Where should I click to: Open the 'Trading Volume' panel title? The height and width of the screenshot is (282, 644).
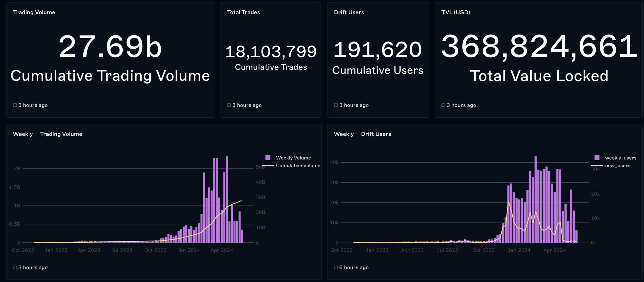(34, 12)
